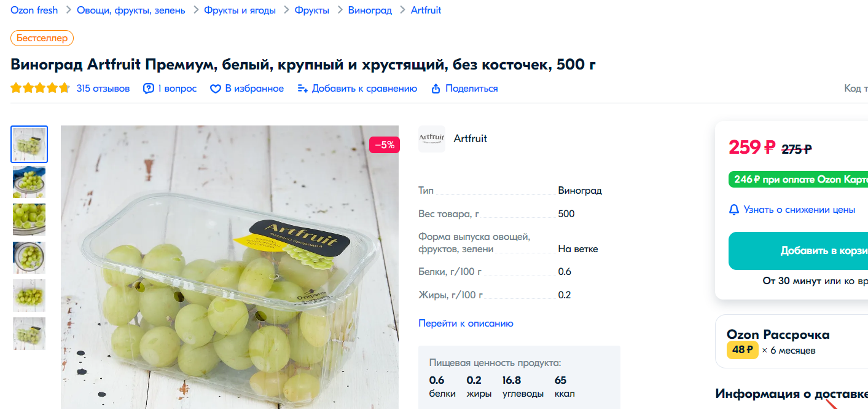Click the question bubble icon near "1 вопрос"
868x409 pixels.
[x=149, y=89]
